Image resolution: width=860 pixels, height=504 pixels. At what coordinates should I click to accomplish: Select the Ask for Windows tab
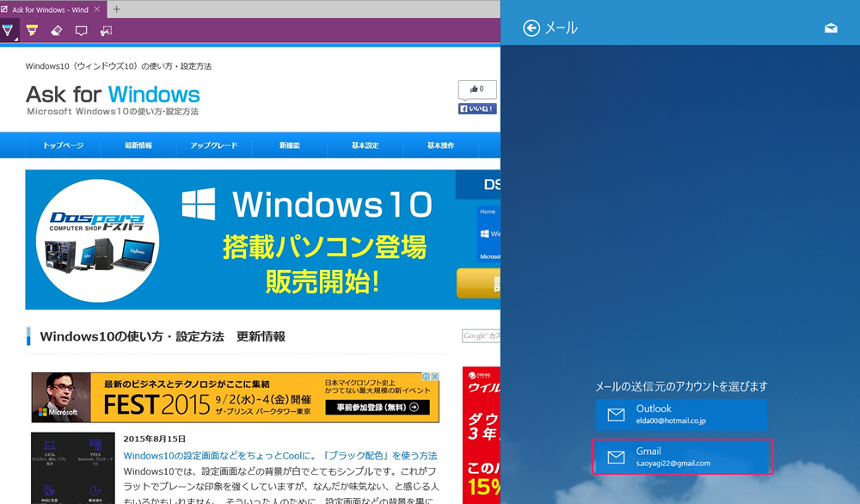[x=51, y=9]
